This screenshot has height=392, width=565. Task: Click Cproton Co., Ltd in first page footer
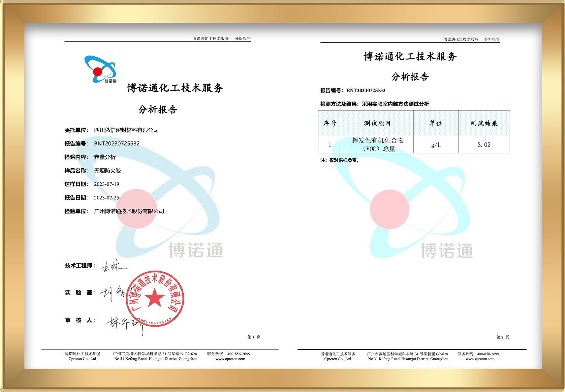(82, 359)
